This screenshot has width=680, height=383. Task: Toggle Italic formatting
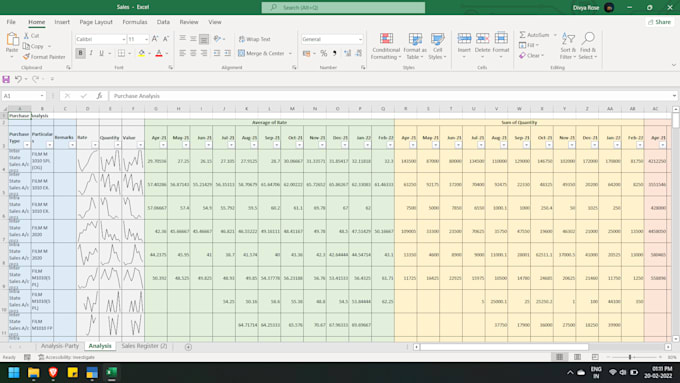pos(91,53)
